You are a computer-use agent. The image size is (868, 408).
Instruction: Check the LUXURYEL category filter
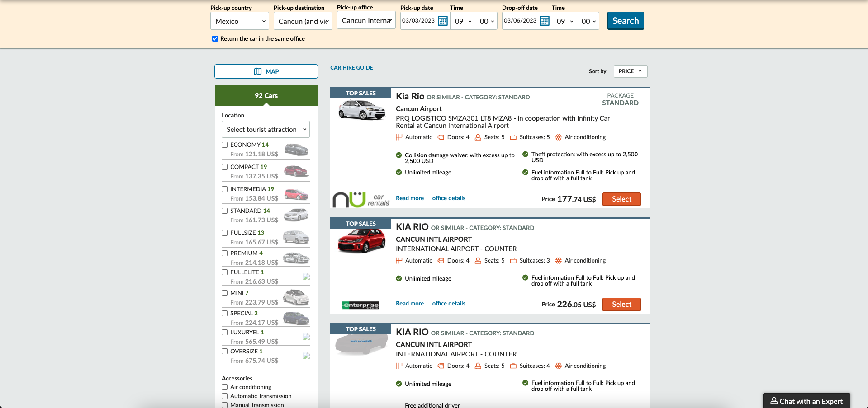tap(224, 332)
